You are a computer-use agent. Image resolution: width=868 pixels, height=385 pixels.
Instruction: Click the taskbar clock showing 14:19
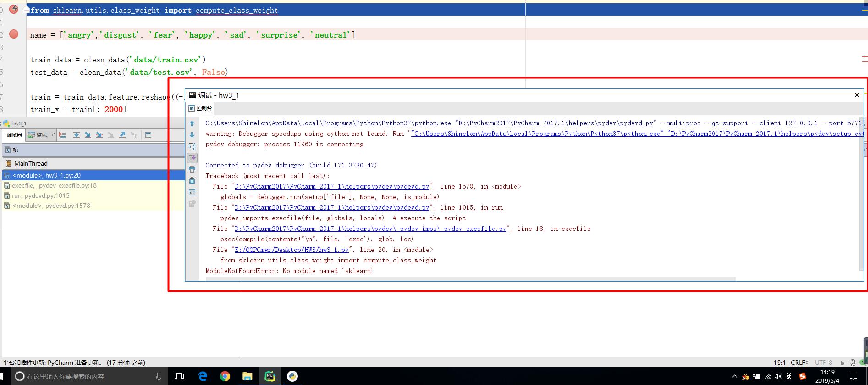pos(827,376)
